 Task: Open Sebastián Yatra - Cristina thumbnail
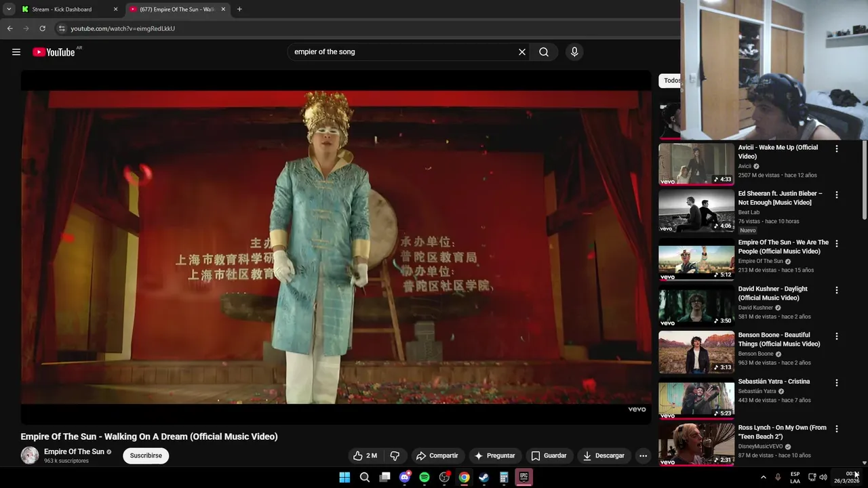click(x=696, y=398)
